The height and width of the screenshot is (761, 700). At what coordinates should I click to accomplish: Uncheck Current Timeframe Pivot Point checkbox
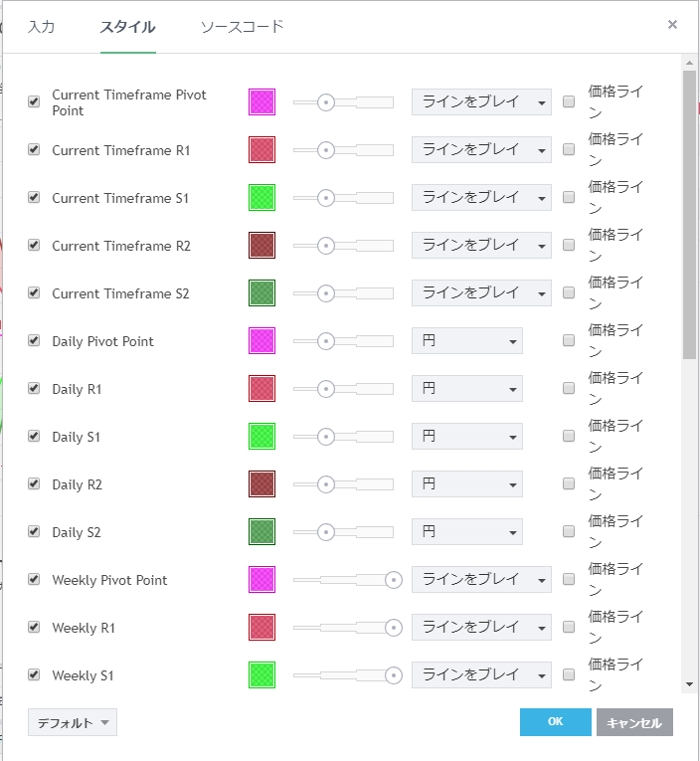34,102
